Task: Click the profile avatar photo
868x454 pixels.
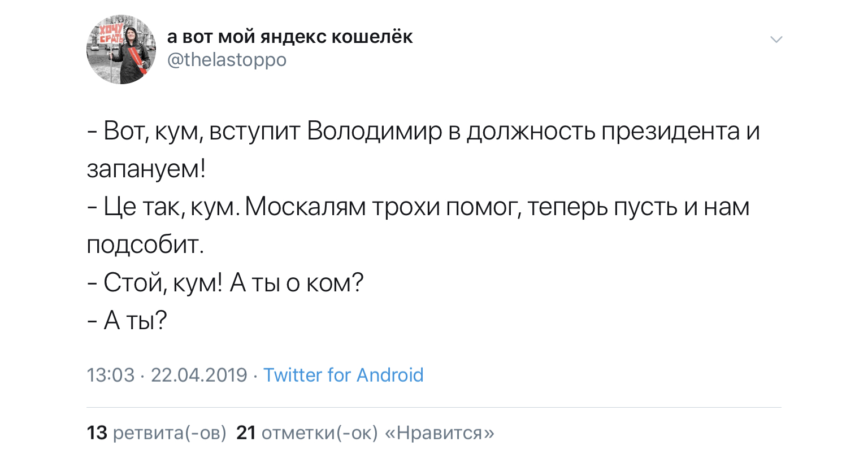Action: click(121, 51)
